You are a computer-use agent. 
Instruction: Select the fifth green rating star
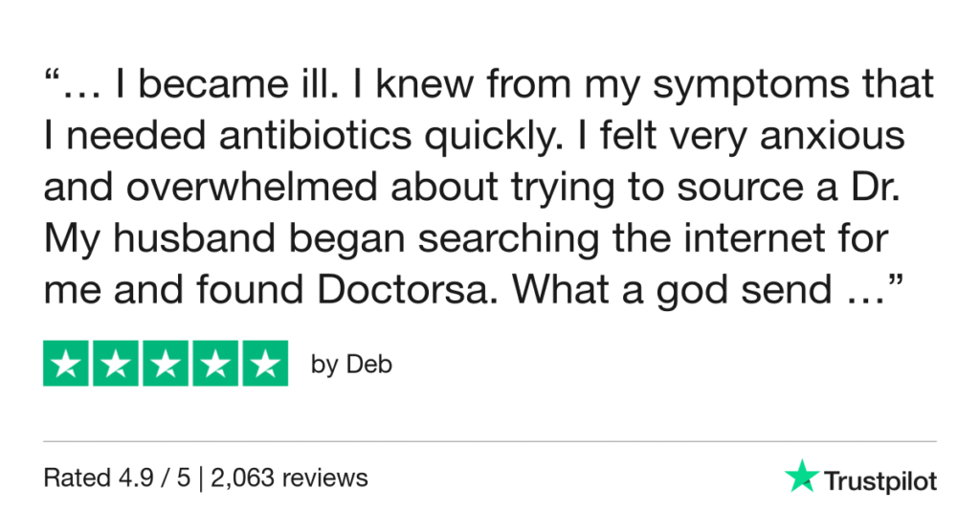(264, 364)
